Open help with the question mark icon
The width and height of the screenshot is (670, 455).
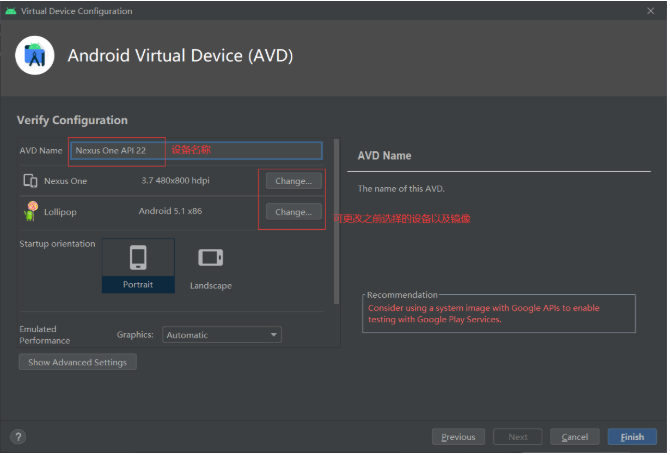pyautogui.click(x=18, y=437)
